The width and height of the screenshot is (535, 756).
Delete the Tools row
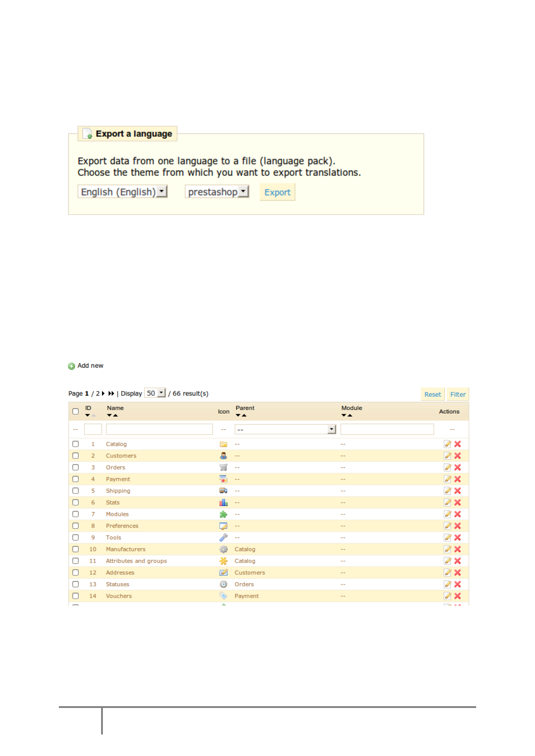coord(457,537)
